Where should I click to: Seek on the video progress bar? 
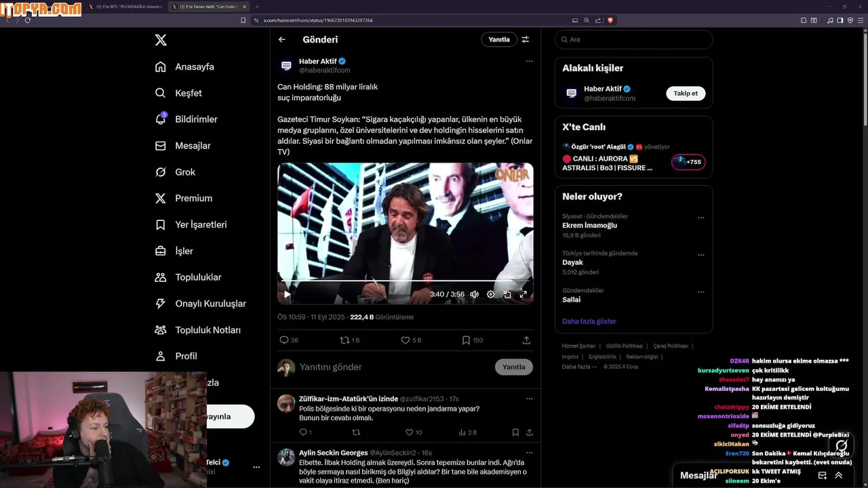point(405,280)
